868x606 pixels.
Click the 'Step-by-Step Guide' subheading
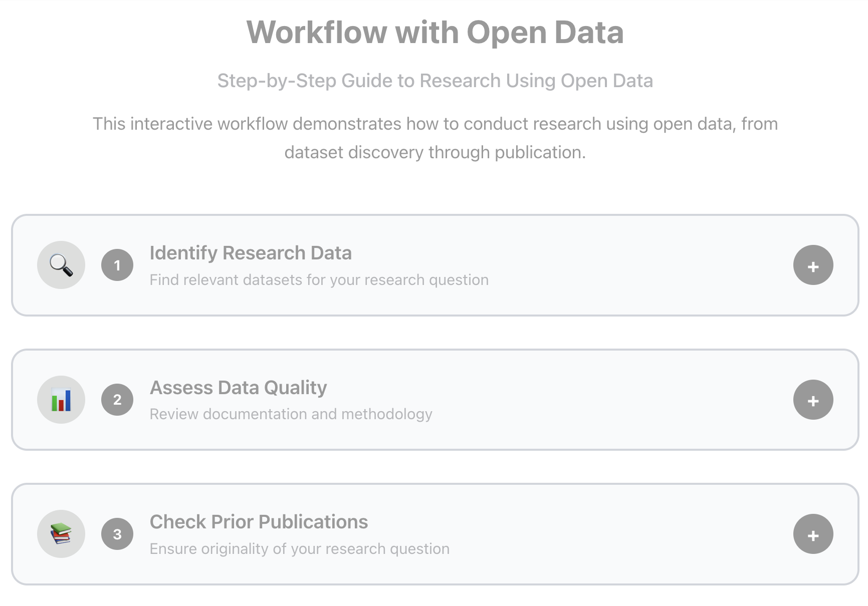435,81
